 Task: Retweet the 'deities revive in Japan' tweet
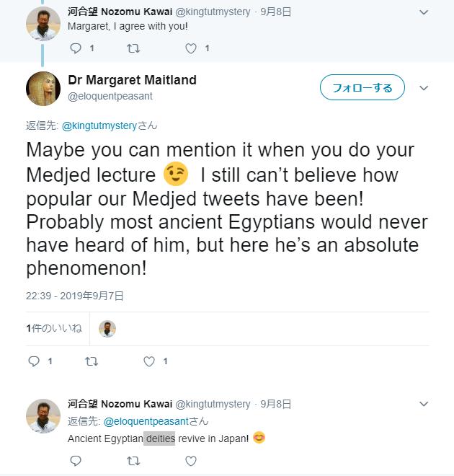point(133,461)
